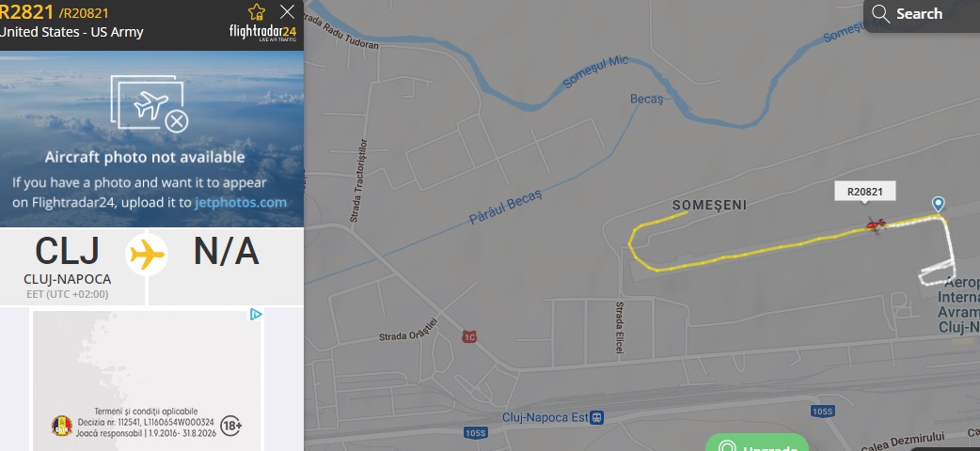Image resolution: width=980 pixels, height=451 pixels.
Task: Click the green Upgrade button
Action: 757,443
